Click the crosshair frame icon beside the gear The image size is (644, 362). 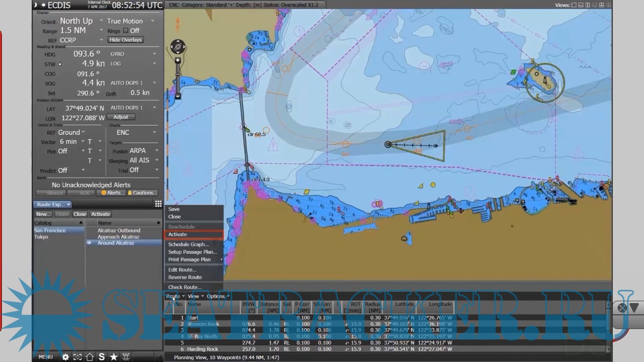click(77, 357)
